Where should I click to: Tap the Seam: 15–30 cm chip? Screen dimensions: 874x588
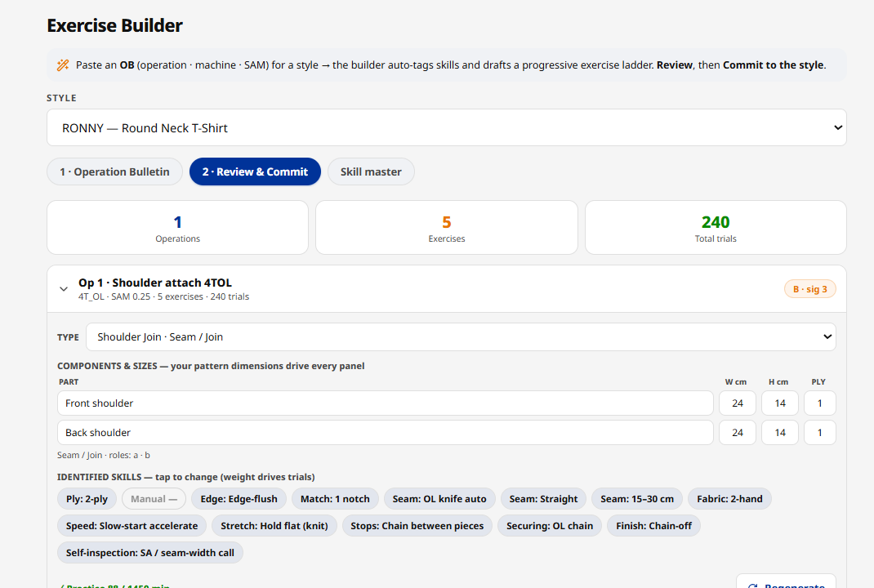[x=637, y=499]
